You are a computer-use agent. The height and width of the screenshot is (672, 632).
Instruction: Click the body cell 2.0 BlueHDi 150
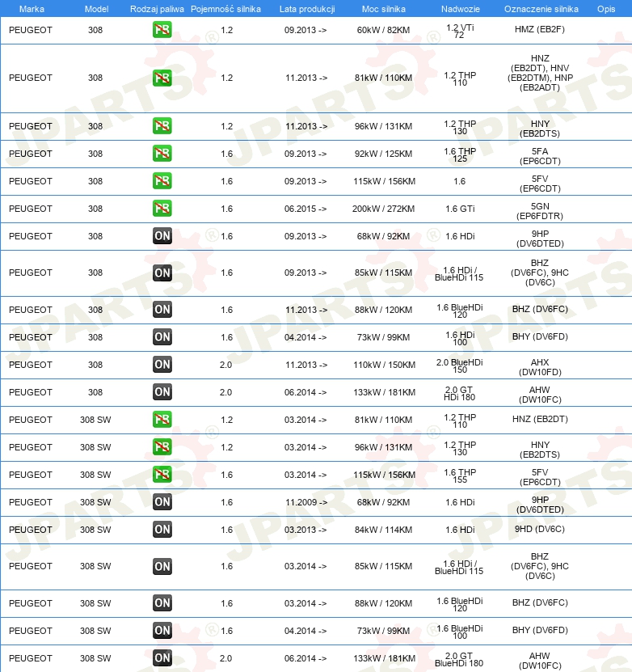point(459,366)
